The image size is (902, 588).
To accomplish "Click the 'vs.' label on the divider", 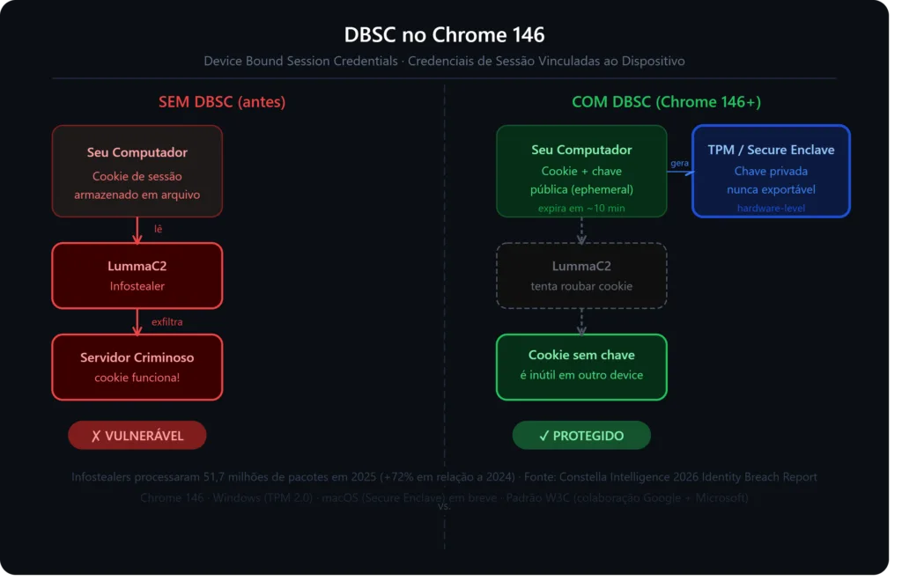I will pyautogui.click(x=444, y=507).
